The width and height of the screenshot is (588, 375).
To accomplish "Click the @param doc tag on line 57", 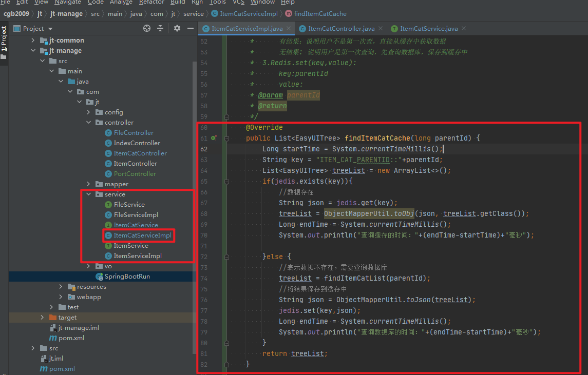I will click(x=270, y=95).
